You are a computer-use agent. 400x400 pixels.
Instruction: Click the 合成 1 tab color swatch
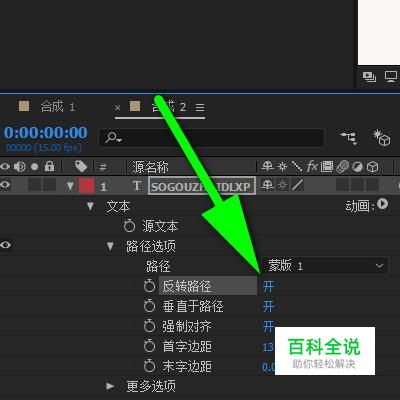tap(24, 106)
